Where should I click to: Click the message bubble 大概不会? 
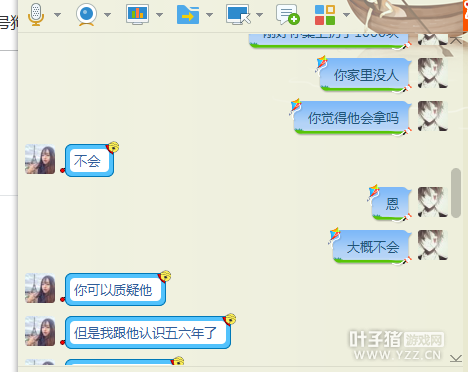372,247
